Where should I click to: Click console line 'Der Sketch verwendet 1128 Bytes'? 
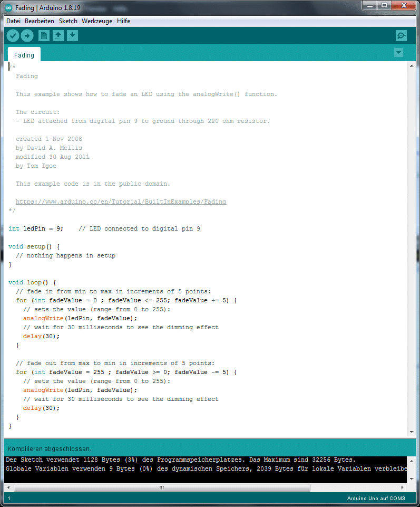[181, 460]
